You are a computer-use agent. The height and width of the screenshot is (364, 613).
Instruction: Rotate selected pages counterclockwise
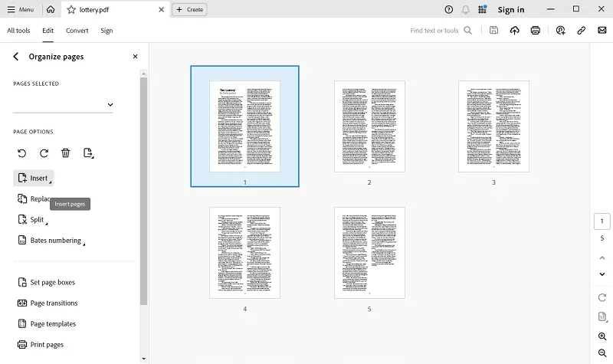[22, 153]
